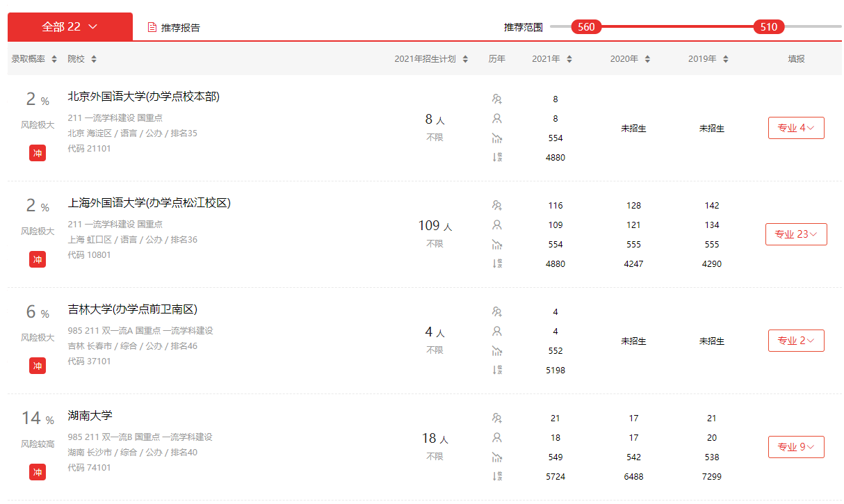This screenshot has height=504, width=844.
Task: Click the minimum score chart icon in 北京外国语大学 row
Action: [x=497, y=138]
